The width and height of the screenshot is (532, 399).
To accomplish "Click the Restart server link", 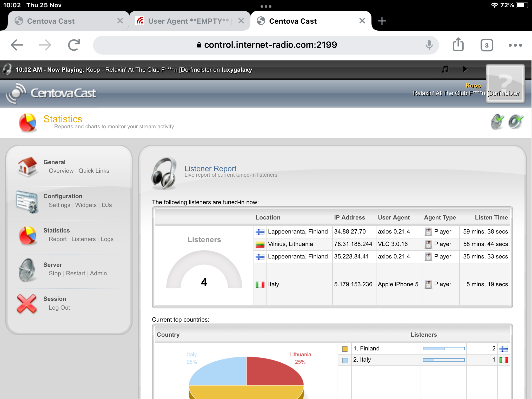I will [x=75, y=273].
